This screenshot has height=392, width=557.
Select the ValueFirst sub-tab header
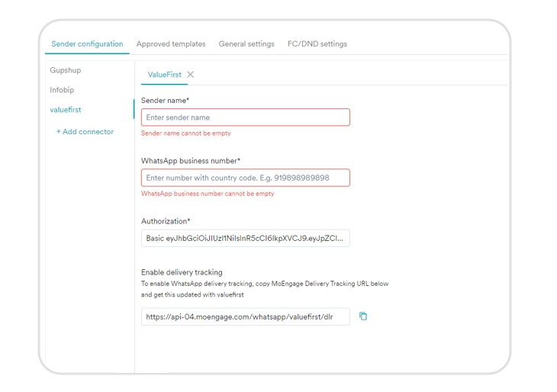[x=164, y=75]
